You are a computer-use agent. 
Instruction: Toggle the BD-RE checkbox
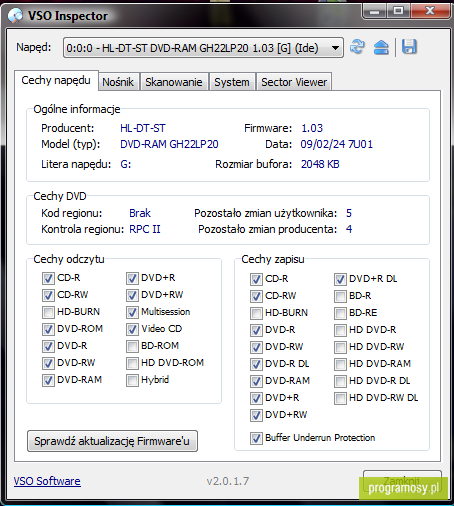[x=340, y=313]
